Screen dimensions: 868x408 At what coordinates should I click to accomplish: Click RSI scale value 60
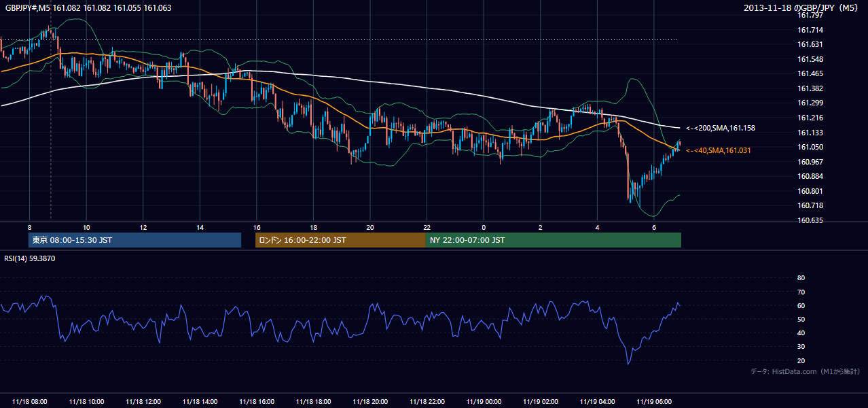(801, 305)
